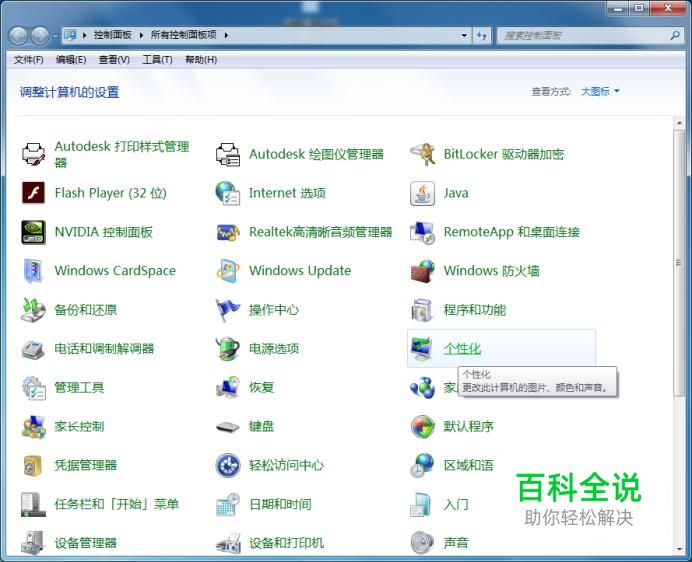Screen dimensions: 692x562
Task: Open Windows CardSpace icon
Action: (x=34, y=271)
